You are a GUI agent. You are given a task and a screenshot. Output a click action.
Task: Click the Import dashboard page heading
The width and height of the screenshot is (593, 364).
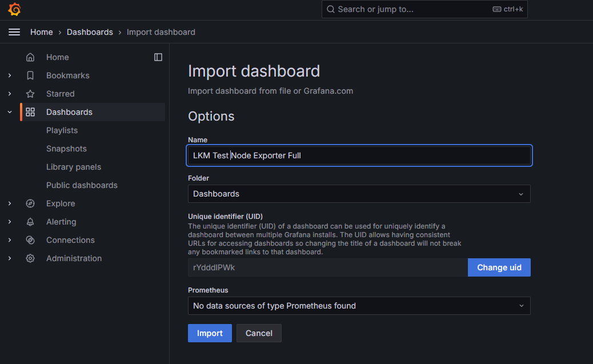[254, 71]
